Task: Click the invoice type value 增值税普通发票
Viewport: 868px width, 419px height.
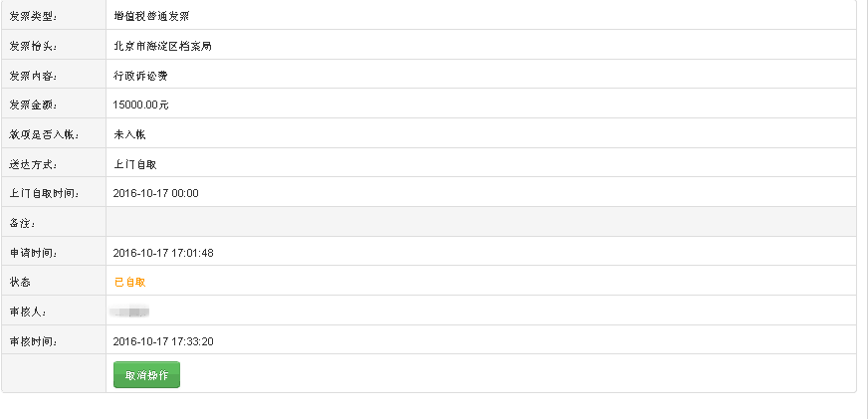Action: point(152,17)
